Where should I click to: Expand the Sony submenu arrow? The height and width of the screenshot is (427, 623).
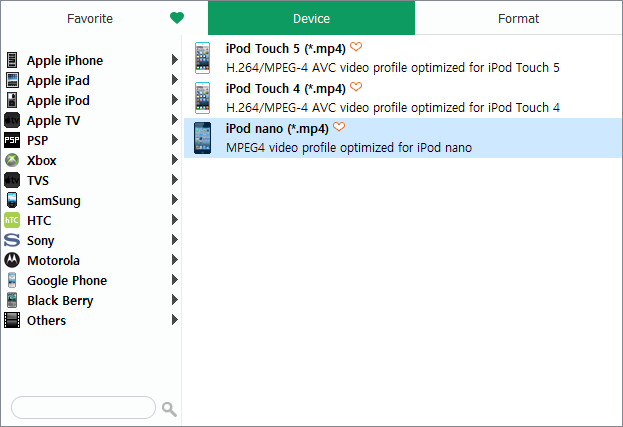click(x=174, y=240)
